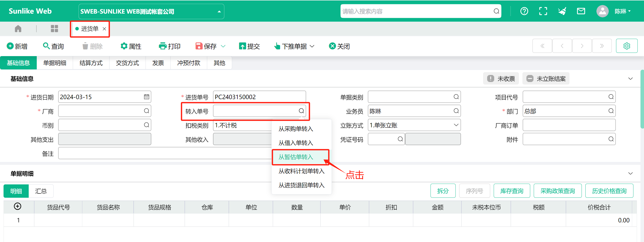Open the mail messages icon
Viewport: 644px width, 242px height.
581,11
